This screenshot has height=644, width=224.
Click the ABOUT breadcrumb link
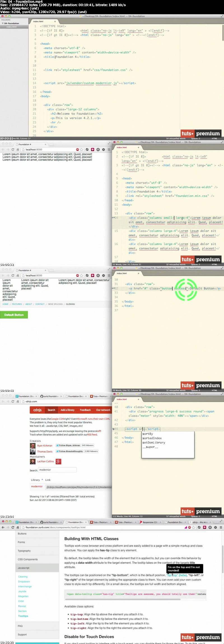(29, 304)
